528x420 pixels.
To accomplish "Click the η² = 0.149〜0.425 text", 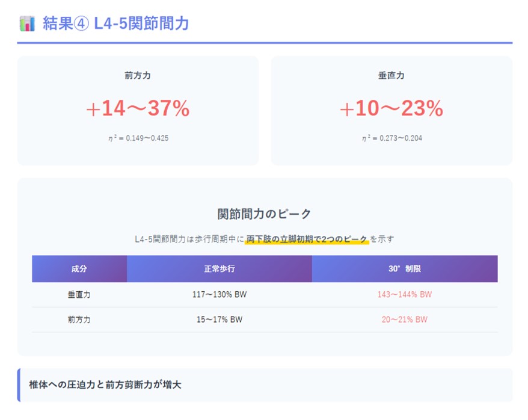I will tap(138, 138).
